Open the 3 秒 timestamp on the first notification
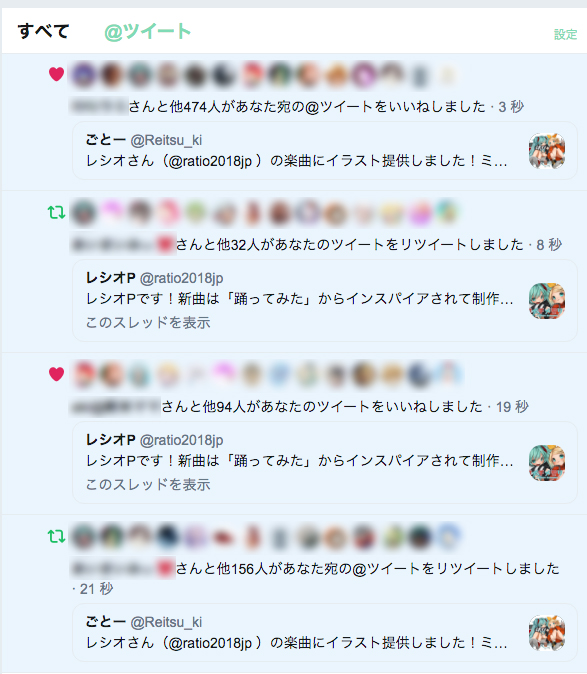The image size is (587, 674). coord(511,107)
